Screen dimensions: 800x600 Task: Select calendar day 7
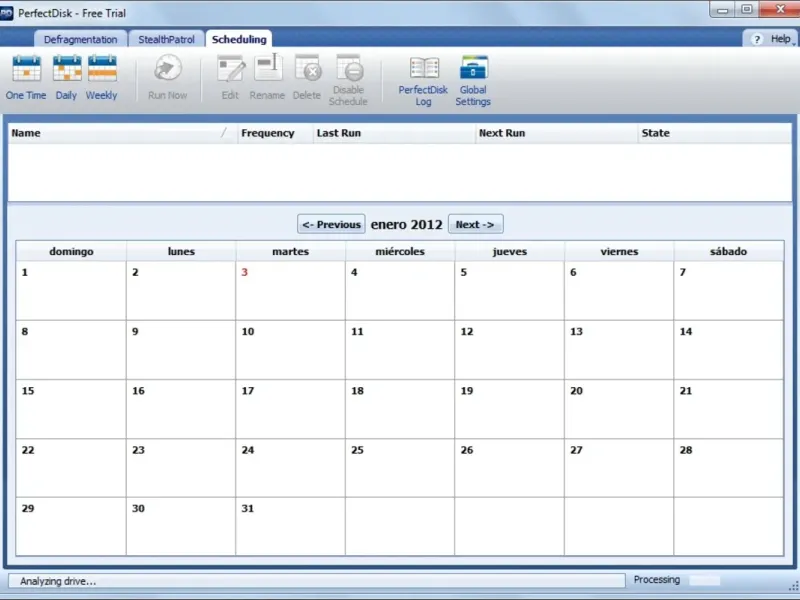click(x=729, y=290)
